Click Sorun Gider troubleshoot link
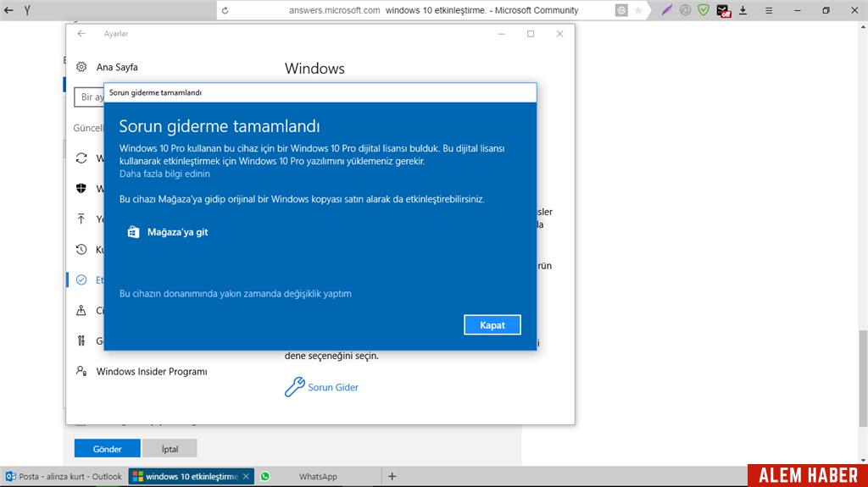Image resolution: width=868 pixels, height=487 pixels. pos(332,387)
